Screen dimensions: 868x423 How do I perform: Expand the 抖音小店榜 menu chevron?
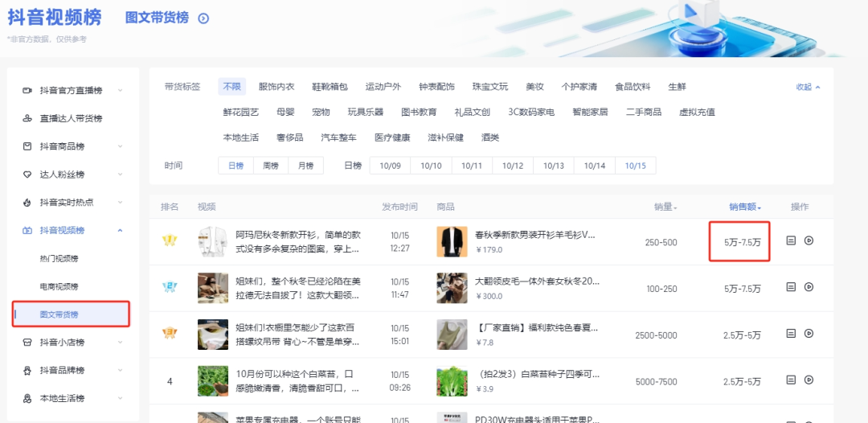point(120,342)
